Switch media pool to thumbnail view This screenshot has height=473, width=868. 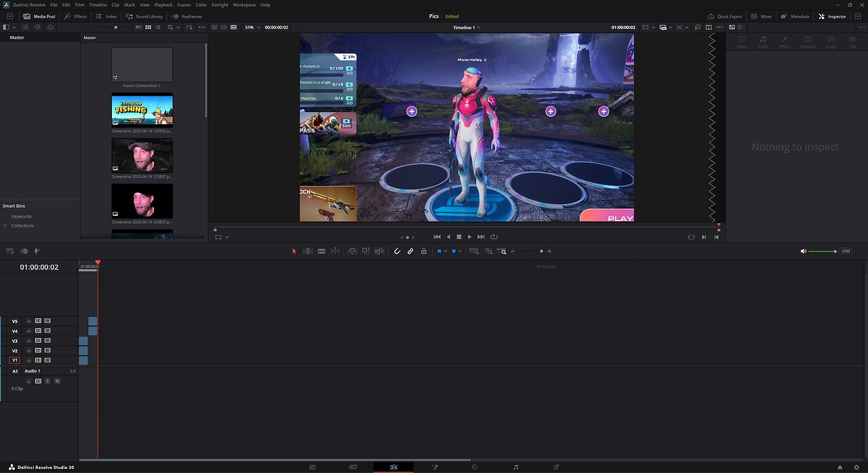point(148,27)
